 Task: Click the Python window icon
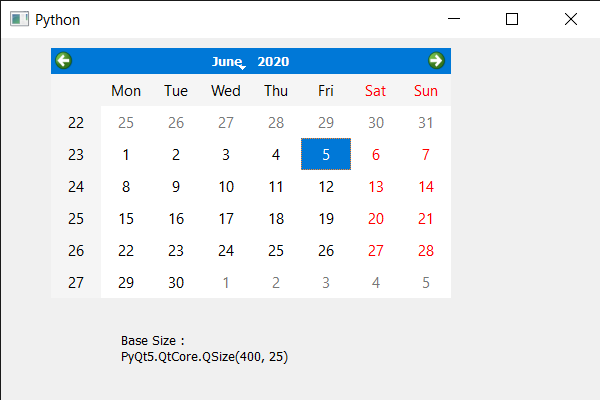click(x=19, y=19)
